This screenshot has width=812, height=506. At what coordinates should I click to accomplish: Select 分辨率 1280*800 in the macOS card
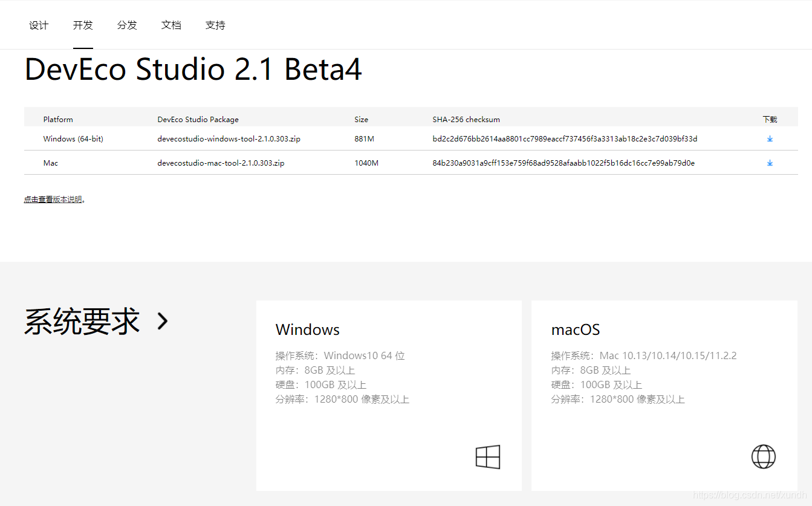click(618, 399)
